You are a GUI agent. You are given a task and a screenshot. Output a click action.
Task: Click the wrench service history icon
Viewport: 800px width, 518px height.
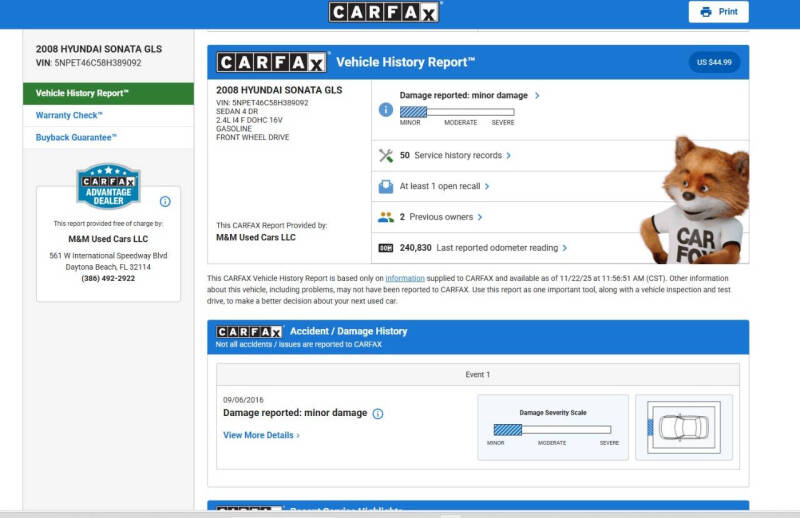pyautogui.click(x=386, y=156)
